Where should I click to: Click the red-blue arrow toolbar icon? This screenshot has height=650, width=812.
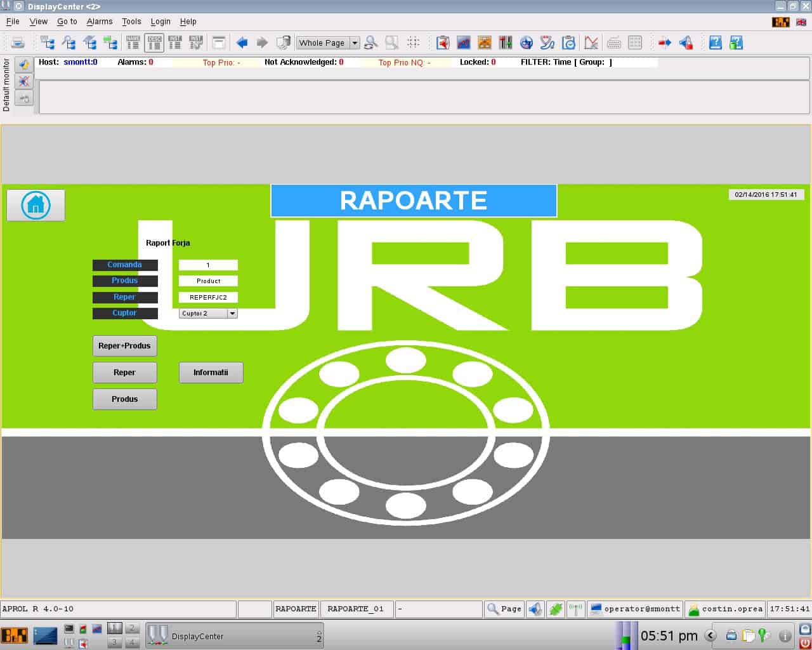click(x=664, y=43)
